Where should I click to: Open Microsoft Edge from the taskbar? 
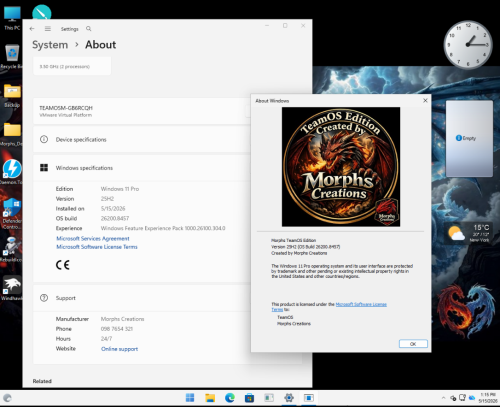click(x=229, y=398)
